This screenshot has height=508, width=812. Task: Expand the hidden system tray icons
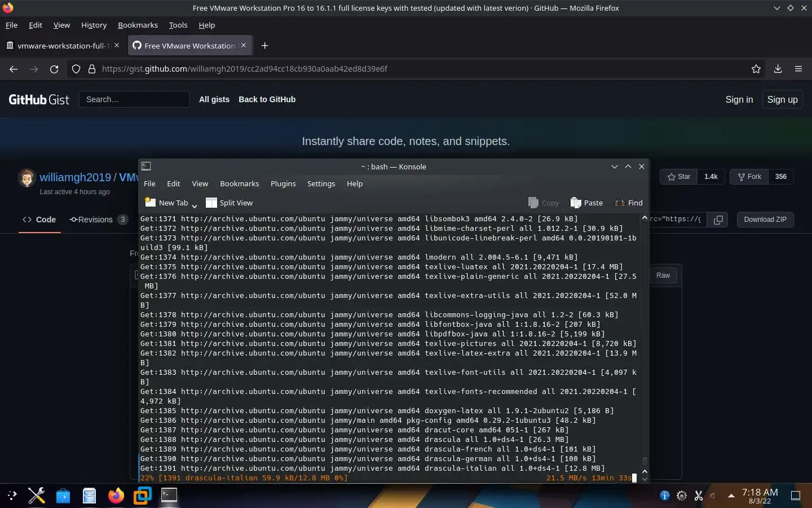(731, 496)
